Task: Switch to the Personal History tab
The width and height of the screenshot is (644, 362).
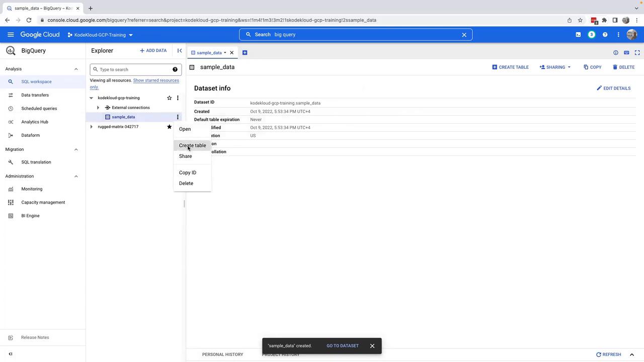Action: (x=222, y=354)
